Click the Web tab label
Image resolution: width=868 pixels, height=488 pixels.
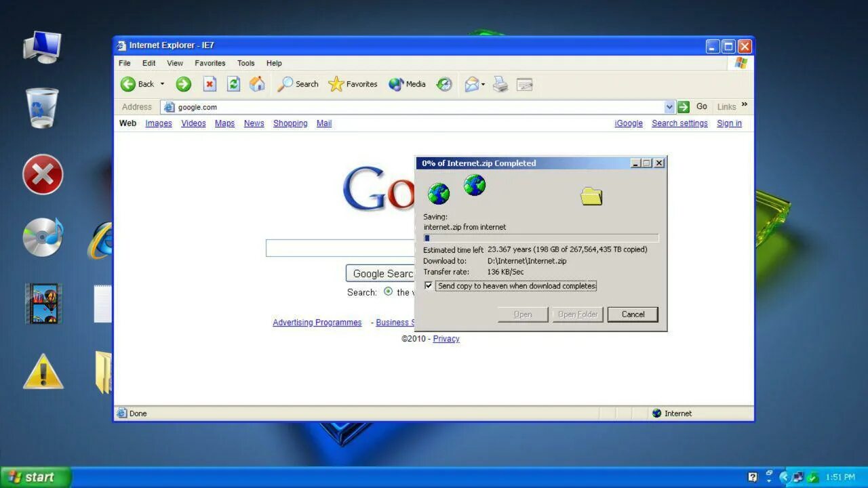(127, 123)
